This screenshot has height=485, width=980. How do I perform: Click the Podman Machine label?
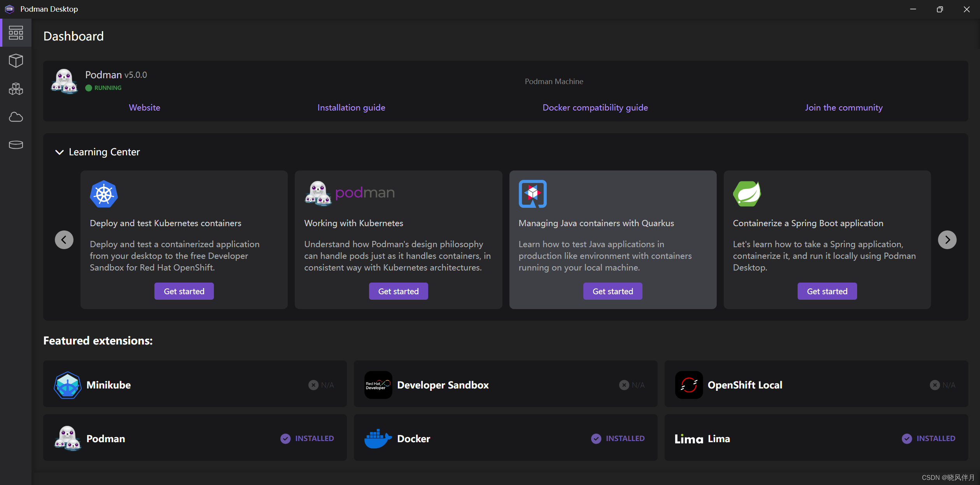click(x=554, y=81)
